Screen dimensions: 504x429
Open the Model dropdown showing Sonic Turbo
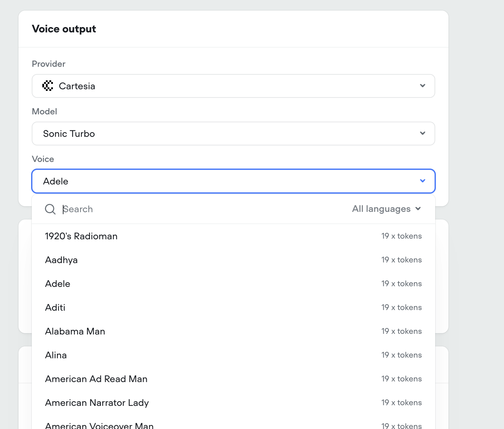click(x=233, y=134)
